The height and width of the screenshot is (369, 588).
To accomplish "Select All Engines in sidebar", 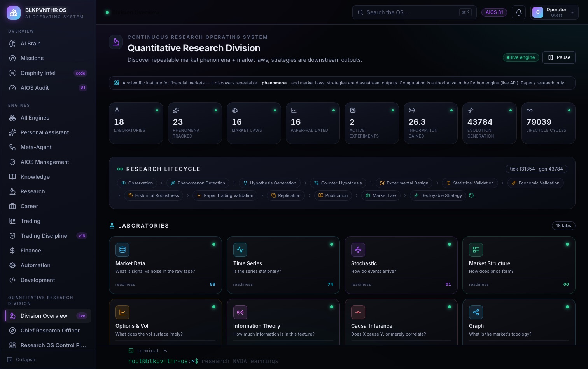I will point(48,118).
